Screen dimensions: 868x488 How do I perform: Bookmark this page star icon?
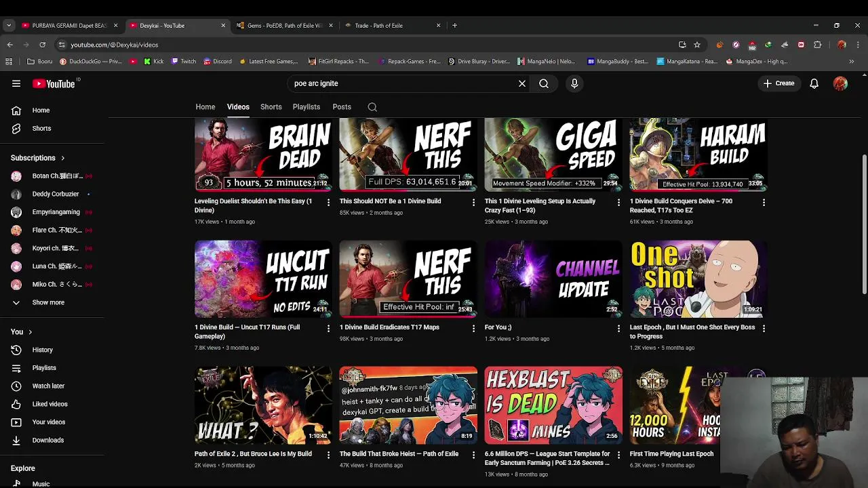pyautogui.click(x=697, y=45)
